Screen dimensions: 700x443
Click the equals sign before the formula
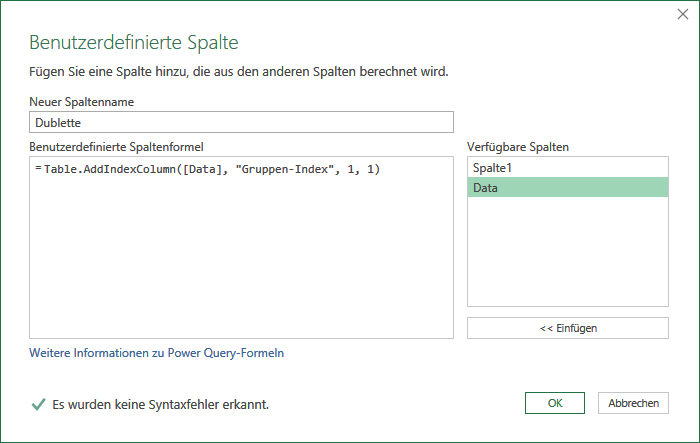pyautogui.click(x=38, y=169)
